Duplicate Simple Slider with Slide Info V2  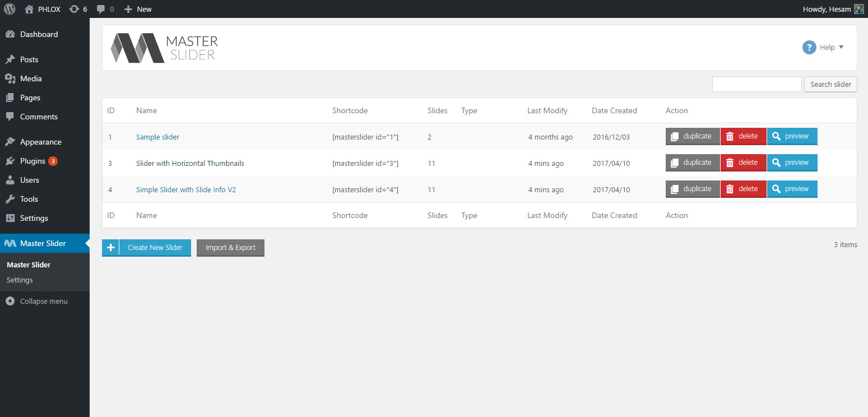[693, 189]
